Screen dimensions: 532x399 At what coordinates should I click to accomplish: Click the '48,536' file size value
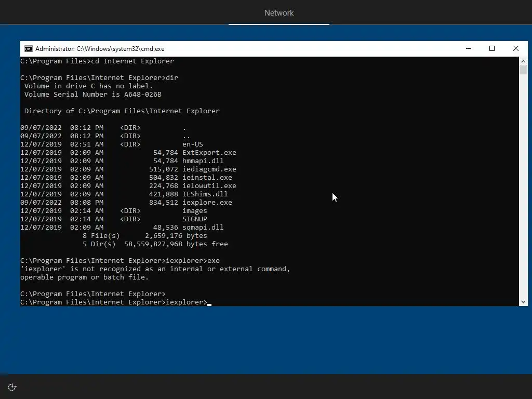pos(166,228)
